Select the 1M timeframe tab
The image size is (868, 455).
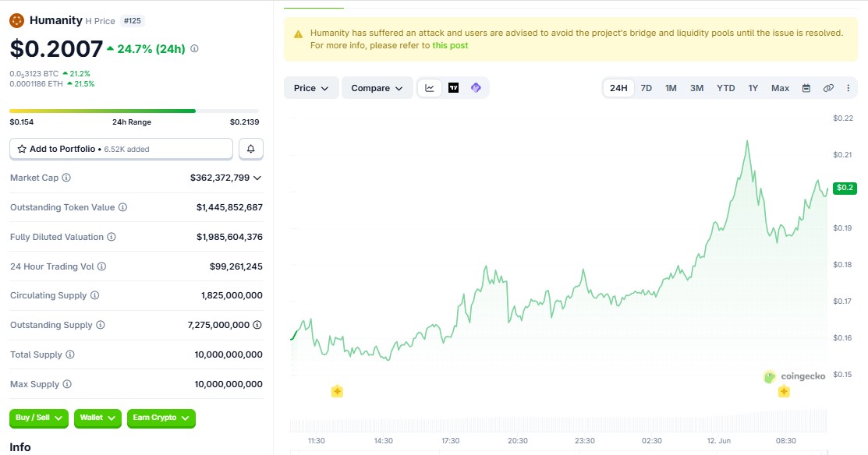671,88
